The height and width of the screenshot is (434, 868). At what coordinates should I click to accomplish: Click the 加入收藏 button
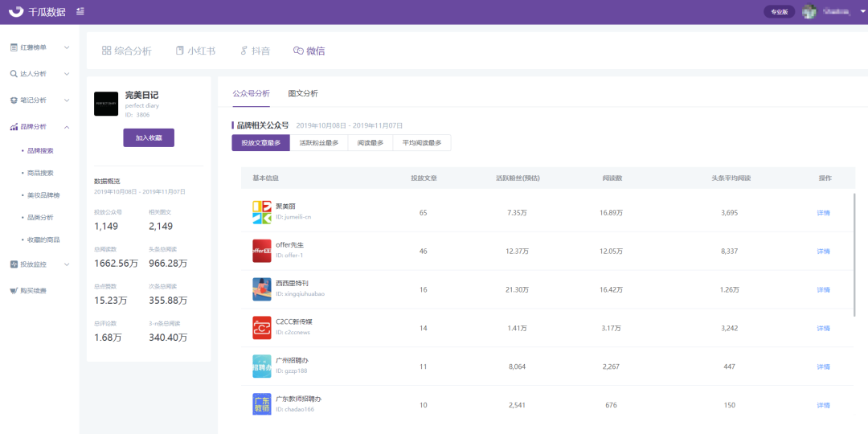tap(149, 138)
